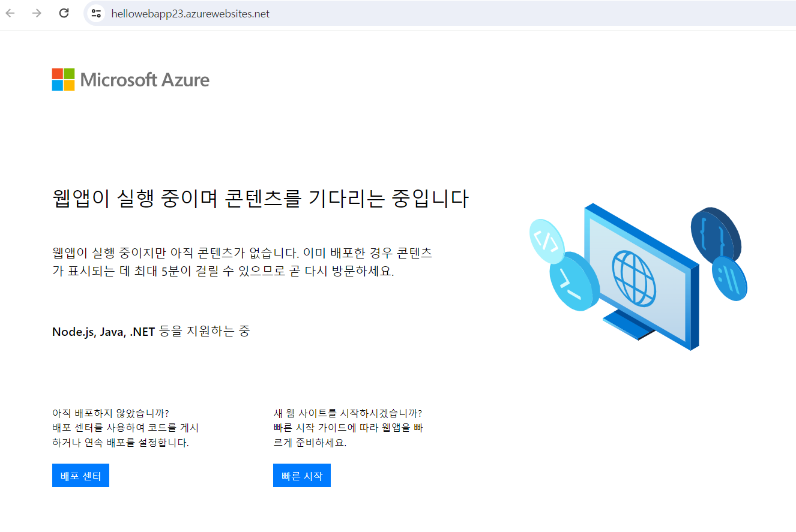Screen dimensions: 796x532
Task: Click the text 아직 배포하지 않았습니까?
Action: click(111, 413)
